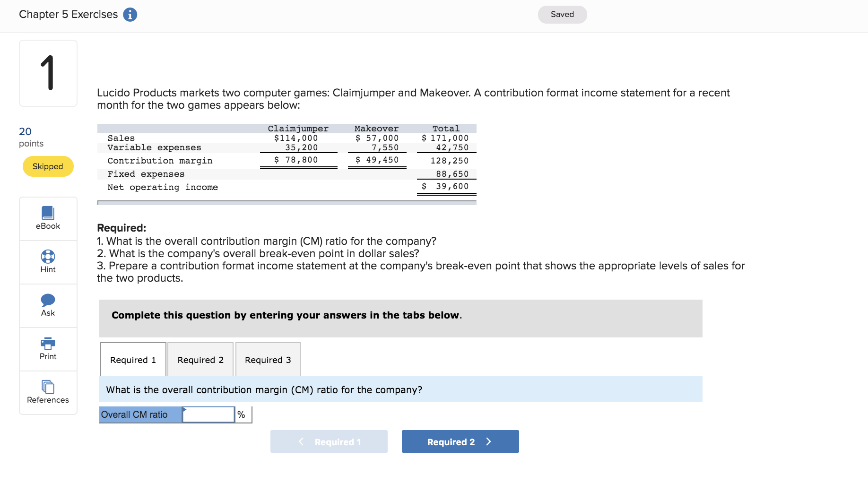Click the Hint icon

point(47,262)
